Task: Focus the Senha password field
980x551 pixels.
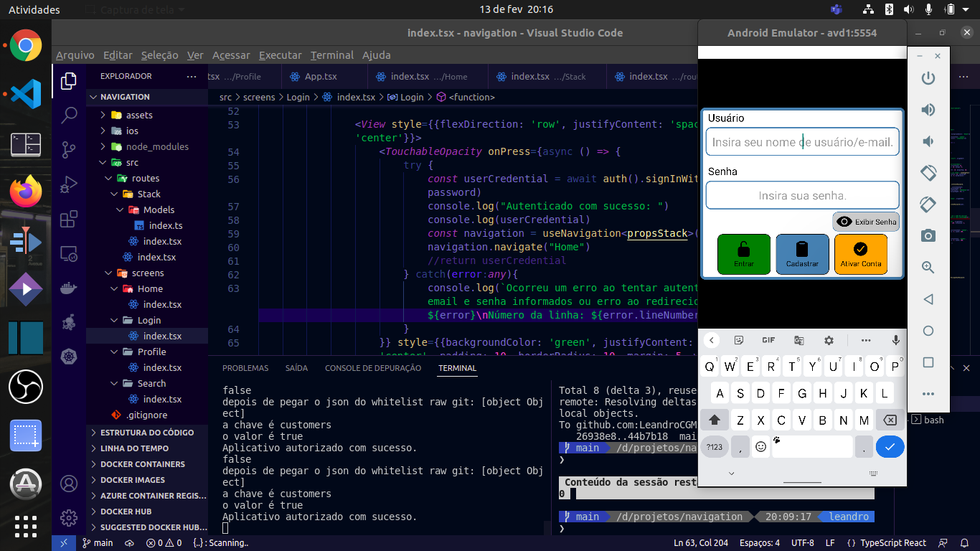Action: click(x=802, y=195)
